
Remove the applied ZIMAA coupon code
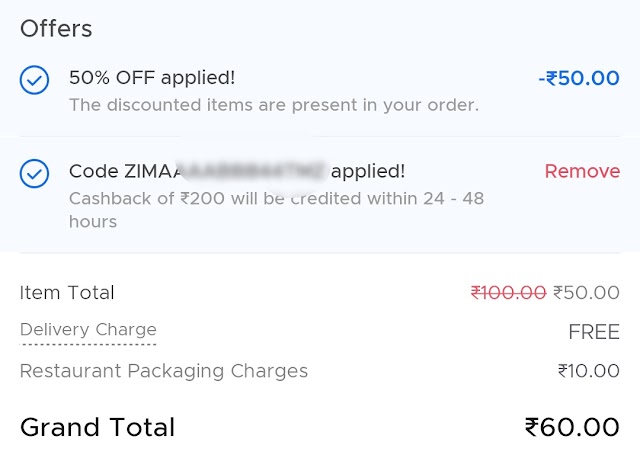pos(582,171)
